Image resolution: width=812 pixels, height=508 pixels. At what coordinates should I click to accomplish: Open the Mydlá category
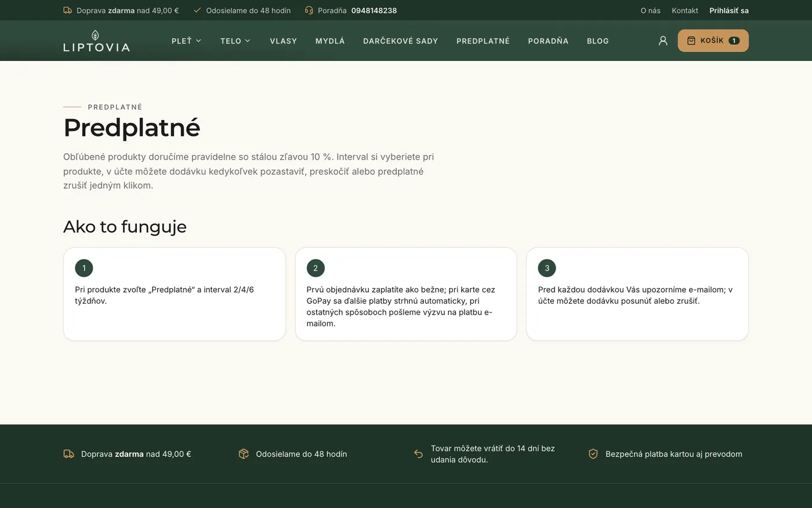[x=330, y=41]
